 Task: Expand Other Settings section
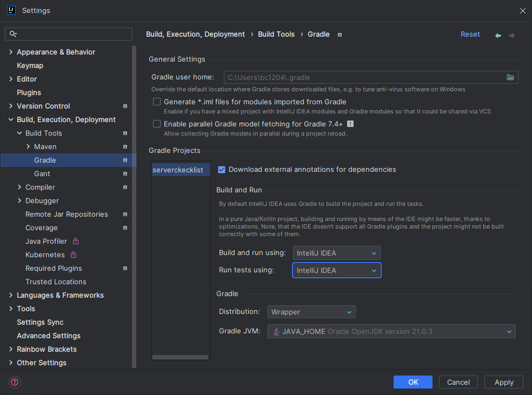[11, 363]
